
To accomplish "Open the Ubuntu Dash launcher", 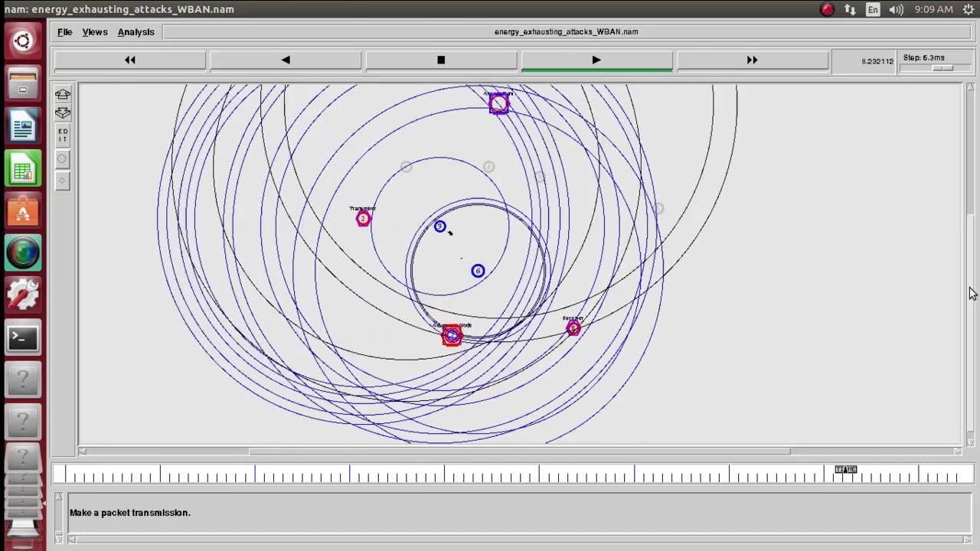I will (22, 41).
